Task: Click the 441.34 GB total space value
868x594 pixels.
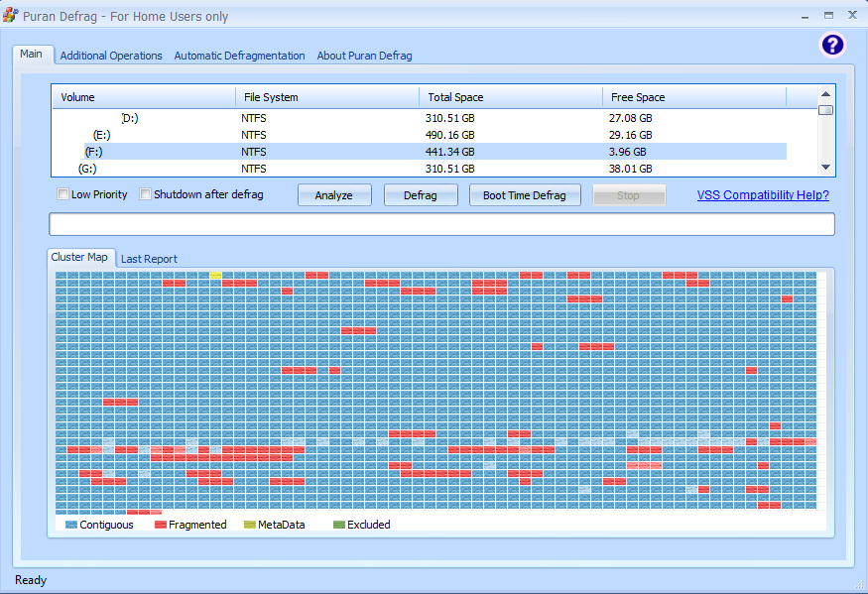Action: pyautogui.click(x=450, y=152)
